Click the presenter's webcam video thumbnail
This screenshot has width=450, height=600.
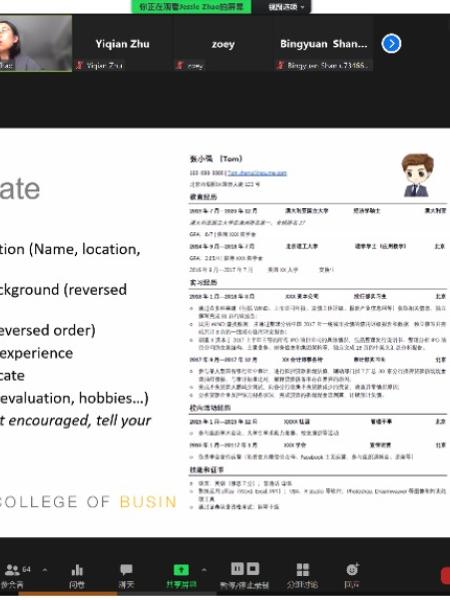[x=36, y=43]
